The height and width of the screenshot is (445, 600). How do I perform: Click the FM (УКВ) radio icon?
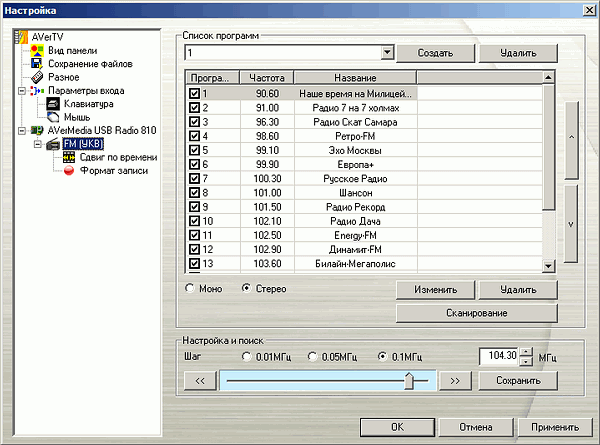(53, 144)
